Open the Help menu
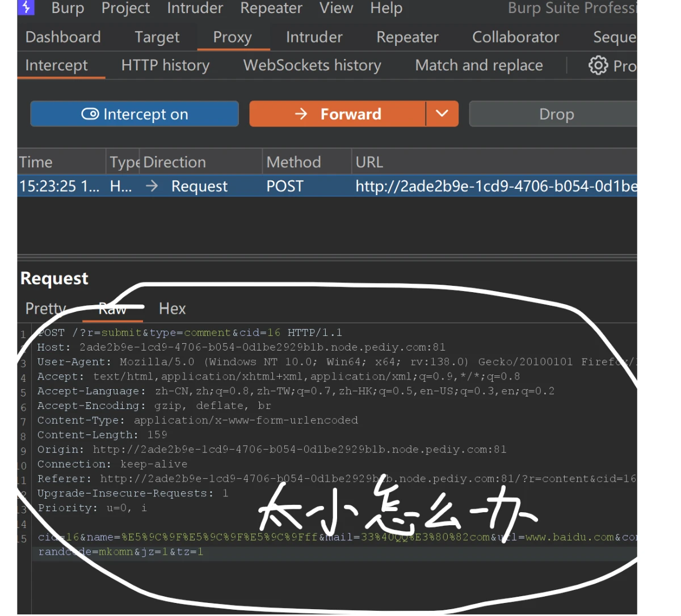 [x=386, y=9]
